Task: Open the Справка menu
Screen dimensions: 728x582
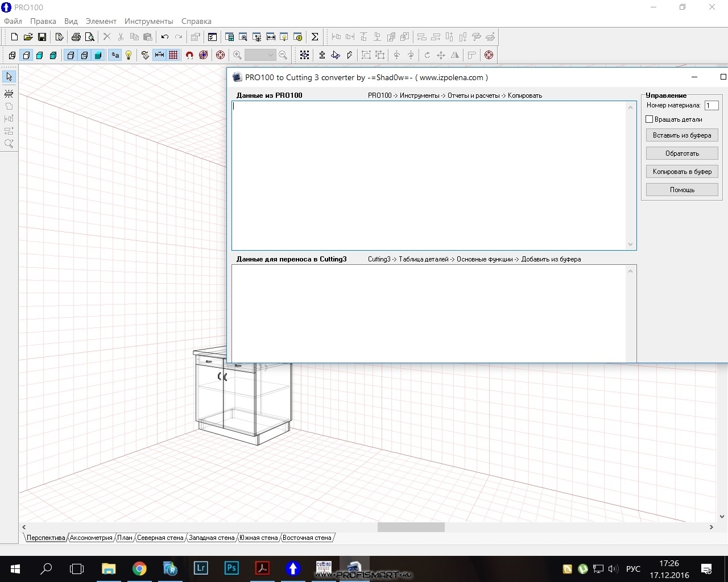Action: (196, 21)
